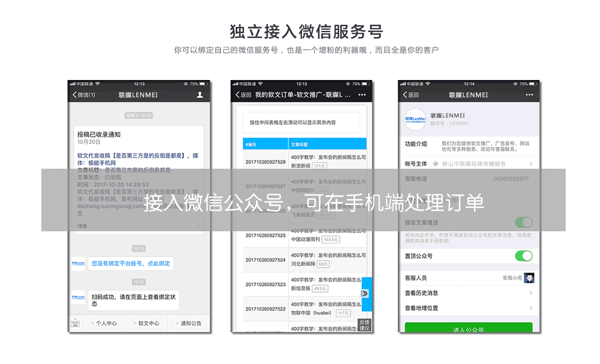
Task: Click the 反馈建议 feedback box on the orders page
Action: [364, 325]
